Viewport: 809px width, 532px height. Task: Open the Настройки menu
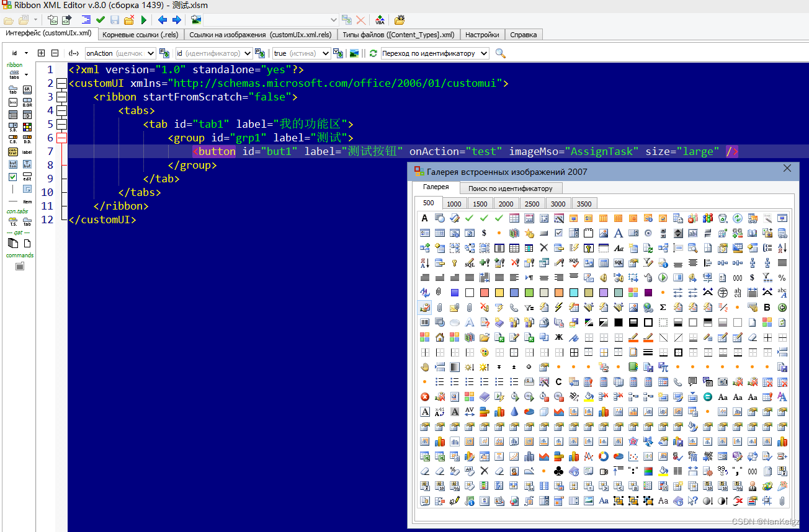coord(482,34)
